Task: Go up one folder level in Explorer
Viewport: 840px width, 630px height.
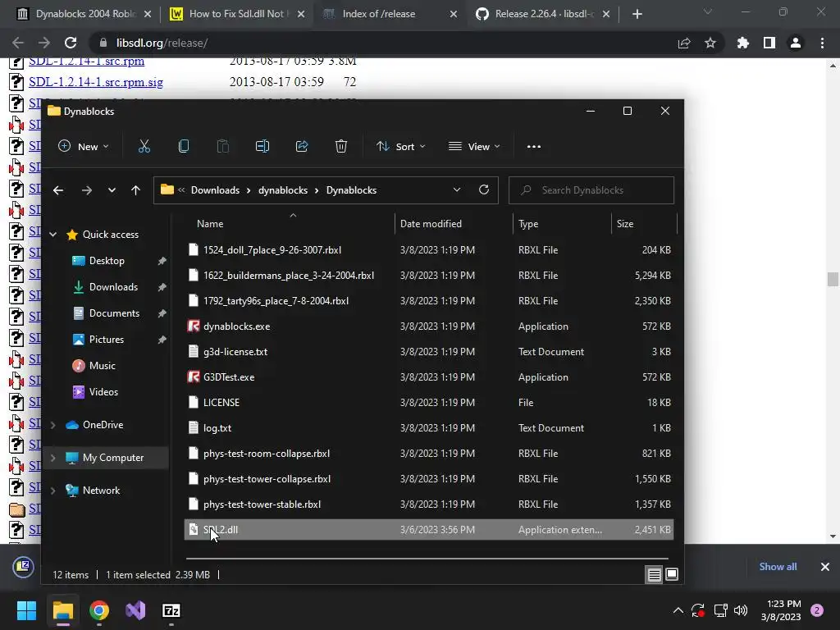Action: point(135,190)
